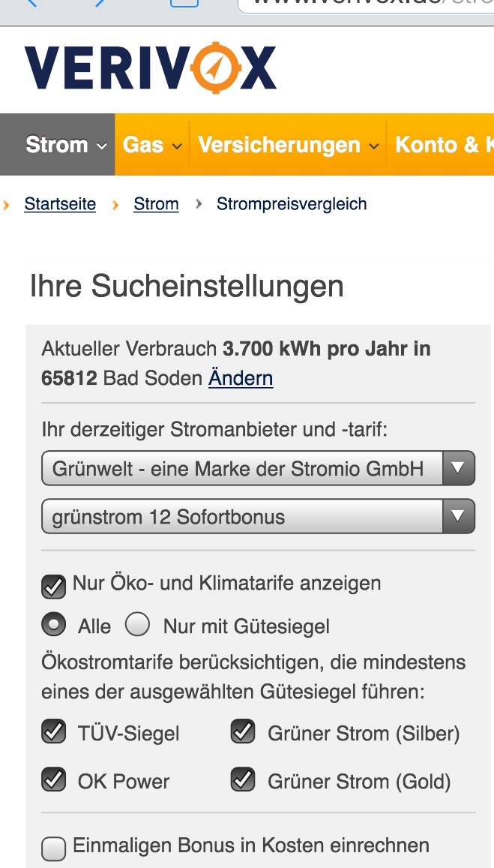The image size is (494, 868).
Task: Disable Grüner Strom (Gold) checkbox
Action: 243,780
